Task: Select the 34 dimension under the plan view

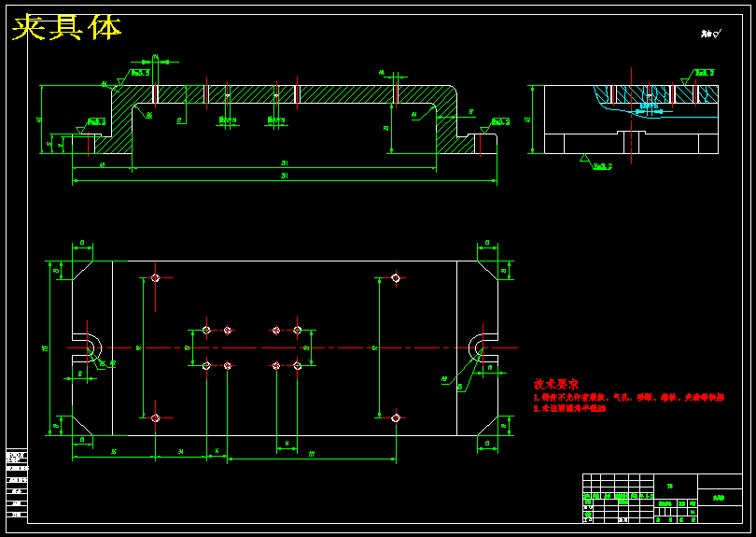Action: (x=181, y=452)
